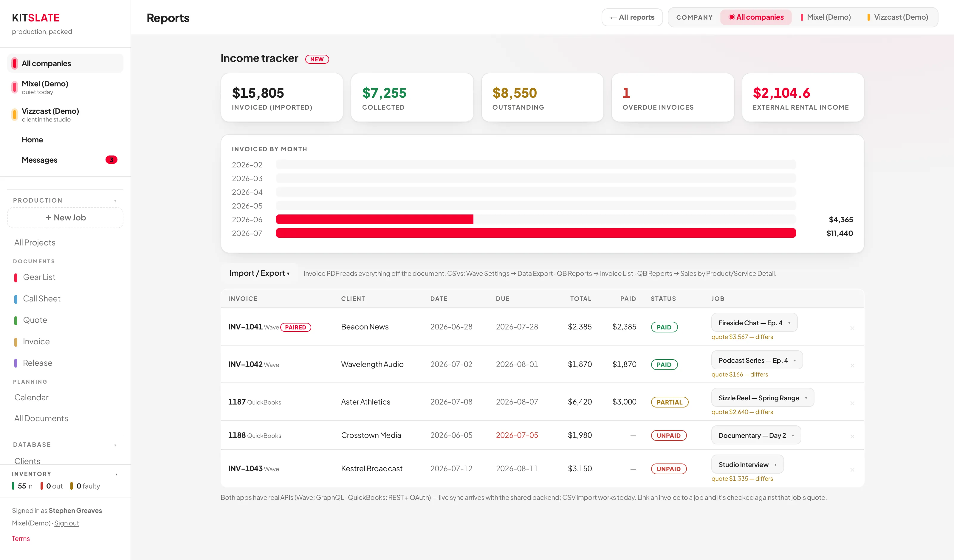Collapse the Production section in sidebar
Viewport: 954px width, 560px height.
coord(115,200)
